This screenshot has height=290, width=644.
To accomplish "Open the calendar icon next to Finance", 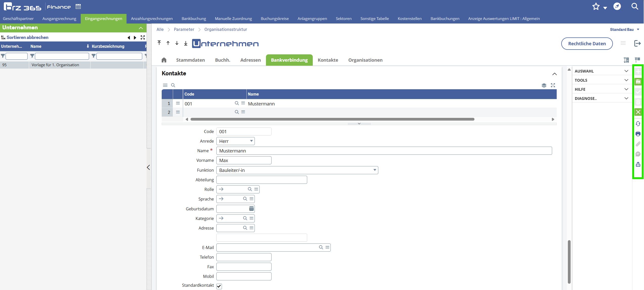I will (x=78, y=7).
